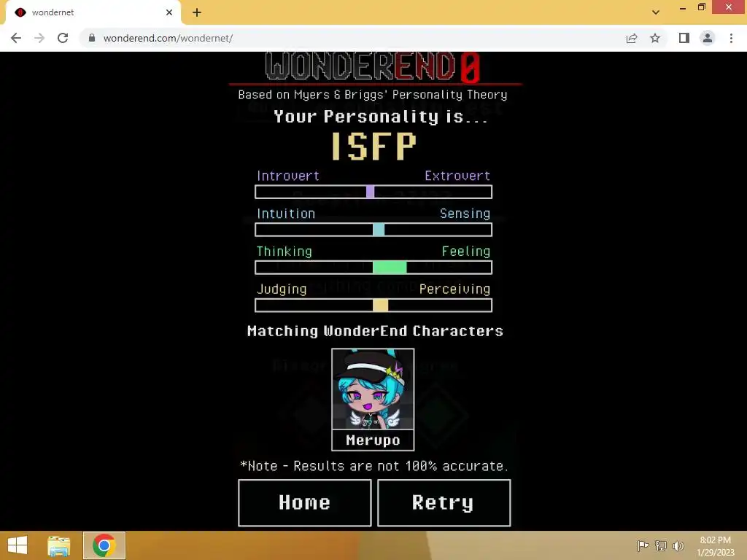The height and width of the screenshot is (560, 747).
Task: Open the Merupo character portrait
Action: click(373, 389)
